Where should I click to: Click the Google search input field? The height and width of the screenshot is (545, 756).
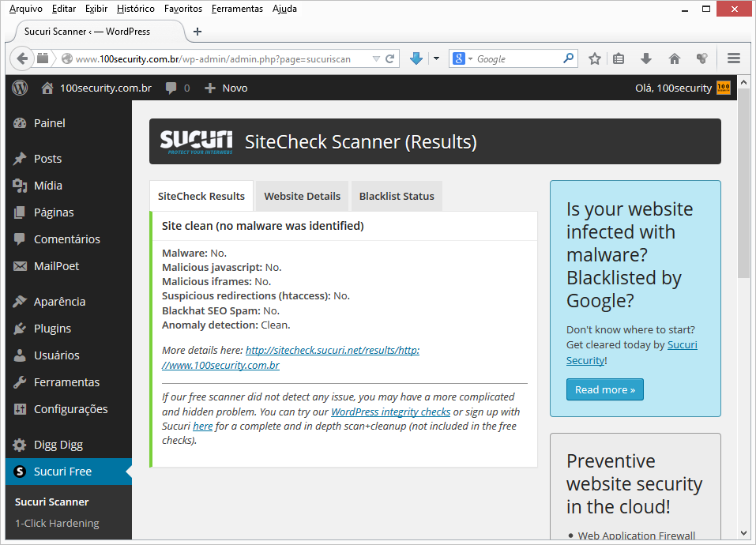point(517,58)
